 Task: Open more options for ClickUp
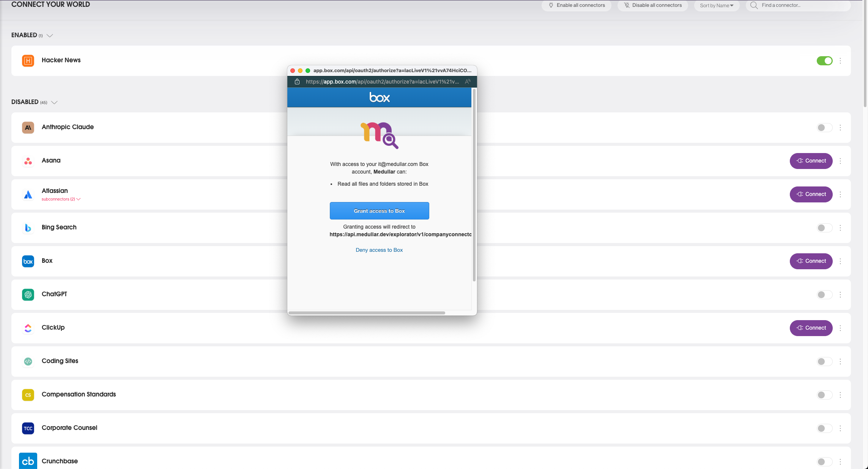(x=840, y=328)
